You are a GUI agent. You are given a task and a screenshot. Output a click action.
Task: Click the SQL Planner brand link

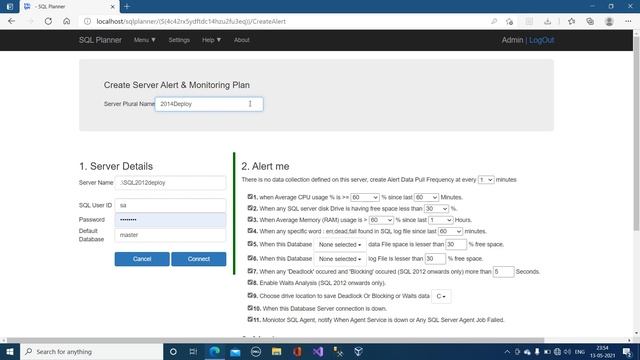pos(100,40)
